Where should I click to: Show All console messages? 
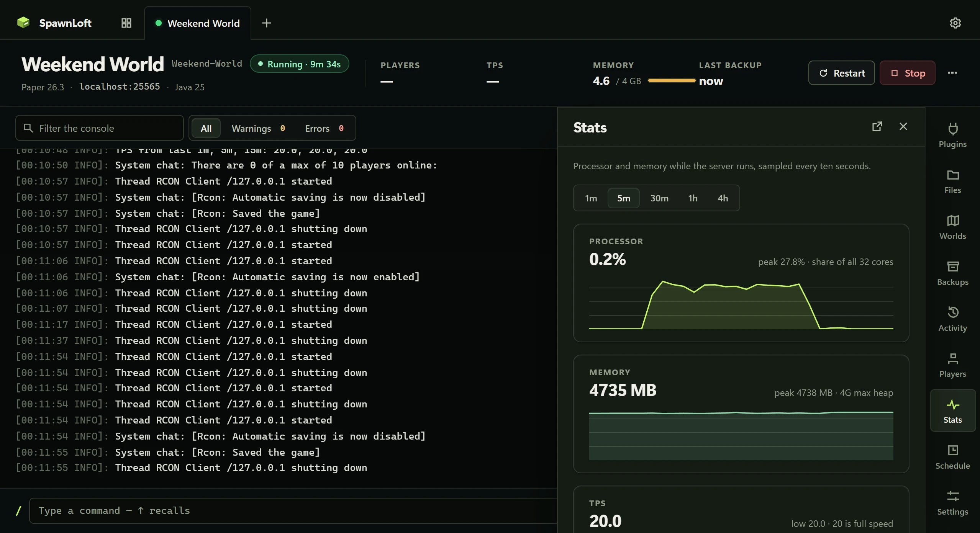(x=206, y=128)
